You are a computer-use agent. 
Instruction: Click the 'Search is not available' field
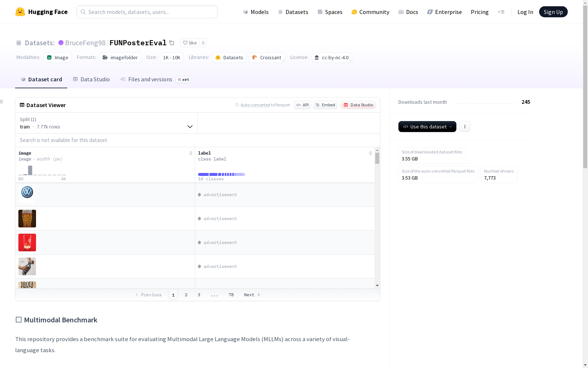(x=198, y=140)
